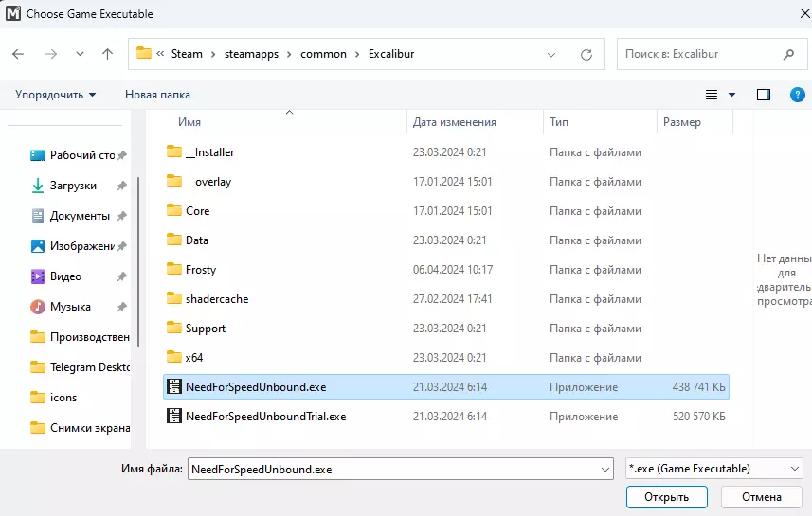Toggle the preview pane

764,95
